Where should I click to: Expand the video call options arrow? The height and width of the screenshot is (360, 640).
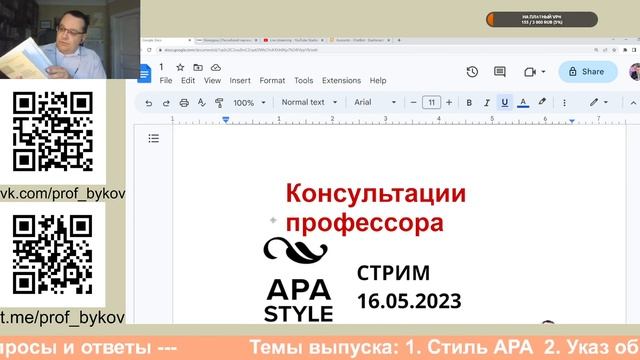tap(543, 72)
